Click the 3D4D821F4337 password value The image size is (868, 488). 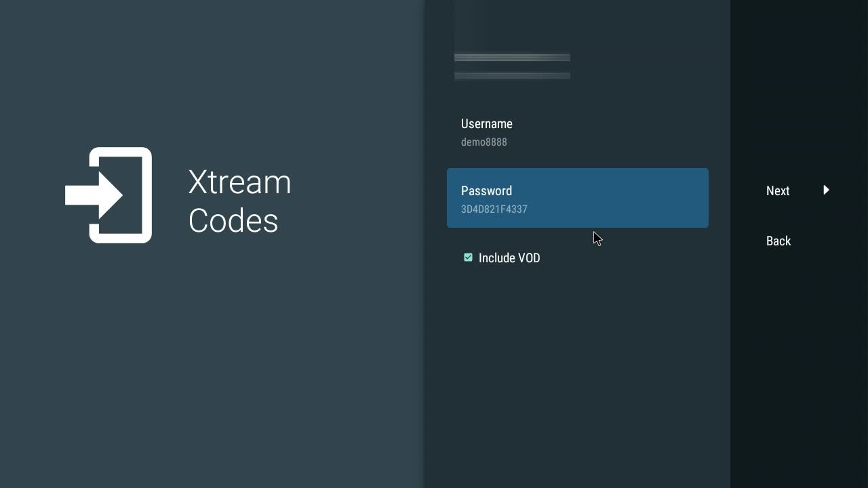pos(494,209)
